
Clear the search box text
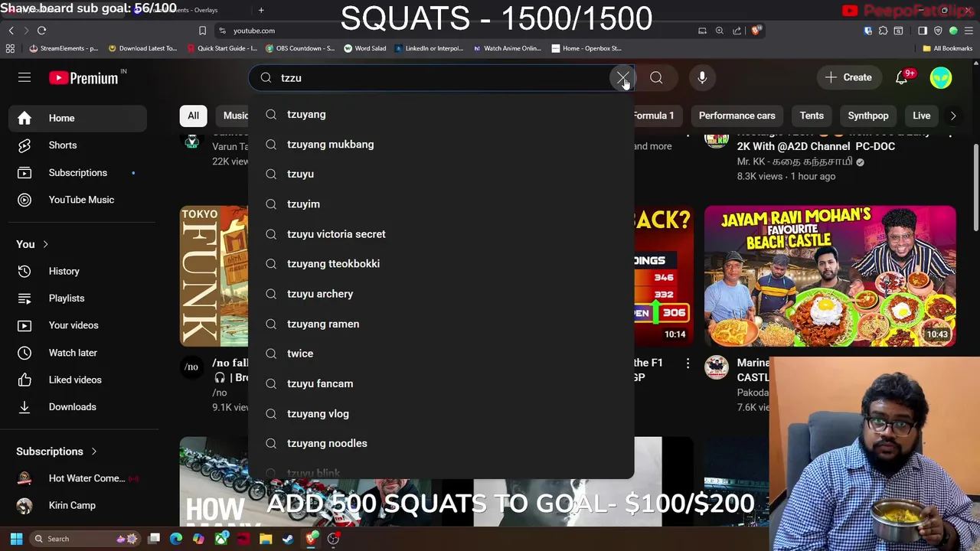622,77
